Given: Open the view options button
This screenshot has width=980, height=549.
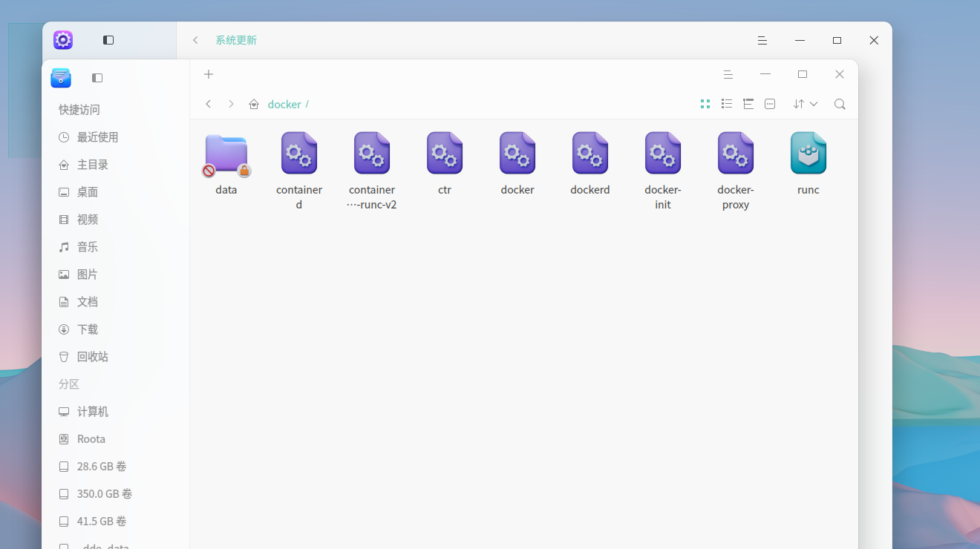Looking at the screenshot, I should 770,104.
